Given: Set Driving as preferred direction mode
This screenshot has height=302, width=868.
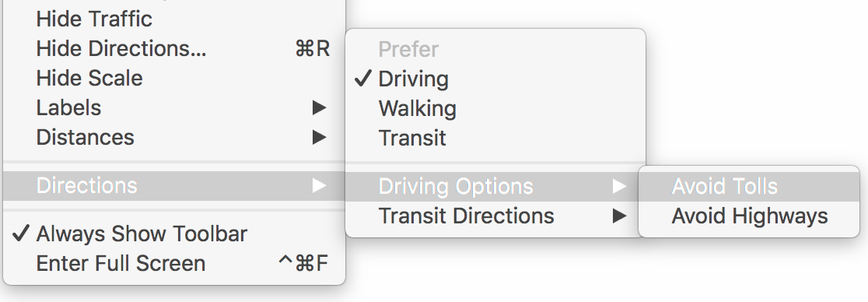Looking at the screenshot, I should pos(495,79).
